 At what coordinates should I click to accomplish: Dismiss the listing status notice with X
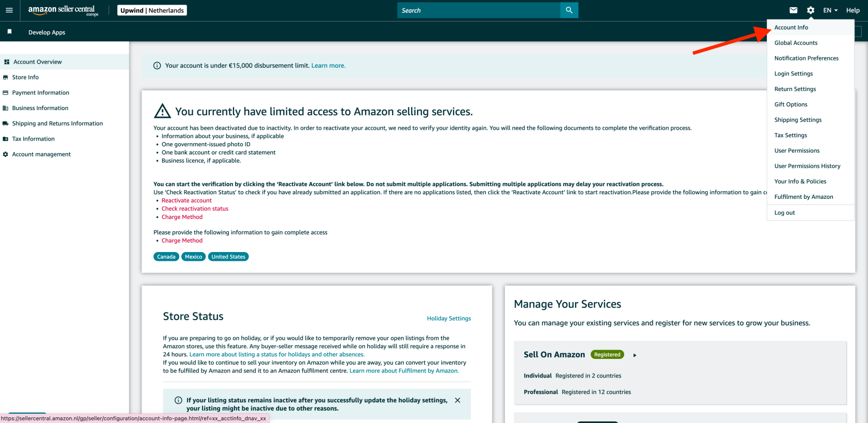coord(457,400)
